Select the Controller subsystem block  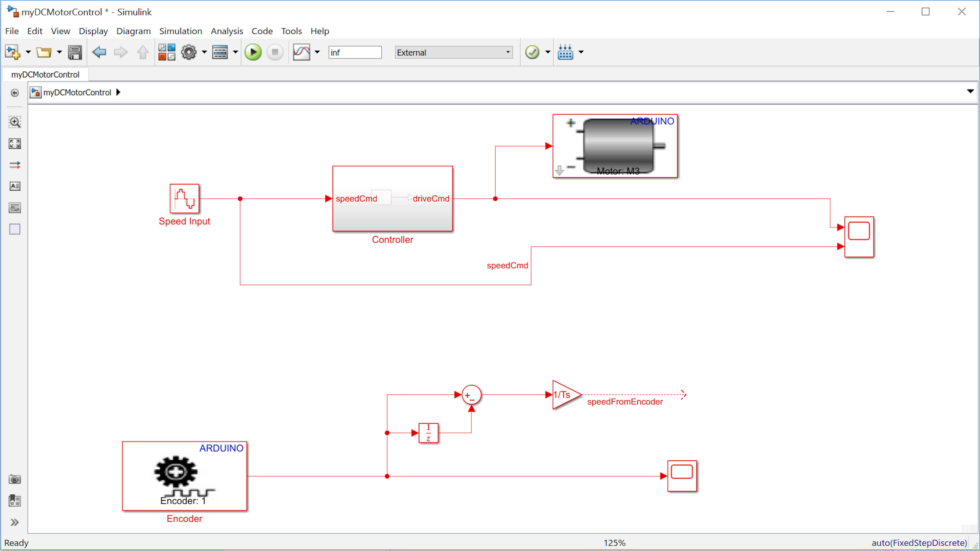(393, 199)
